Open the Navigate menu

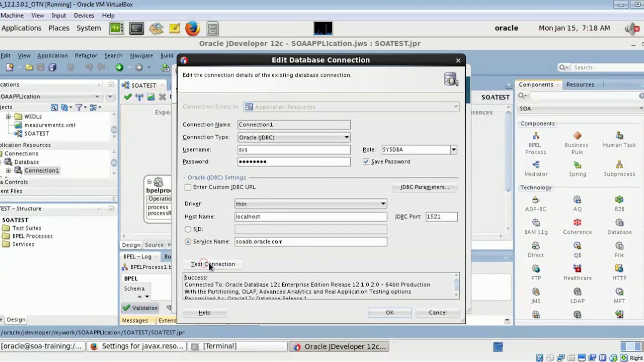[x=141, y=55]
